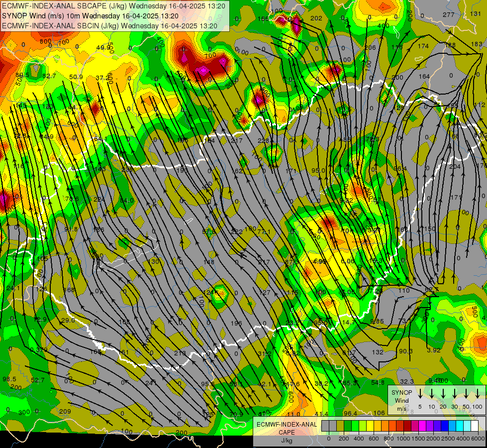Viewport: 487px width, 448px height.
Task: Click the 5 m/s wind arrow in legend
Action: [420, 394]
